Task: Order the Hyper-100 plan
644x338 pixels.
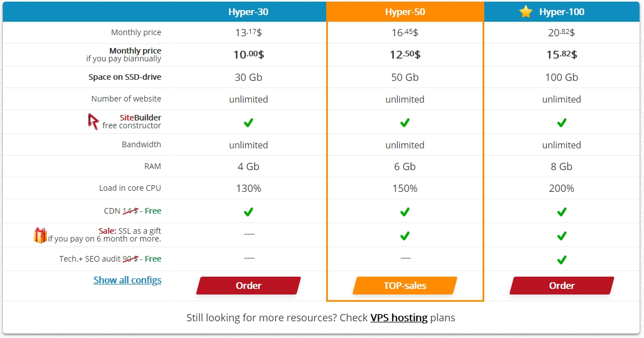Action: pyautogui.click(x=562, y=286)
